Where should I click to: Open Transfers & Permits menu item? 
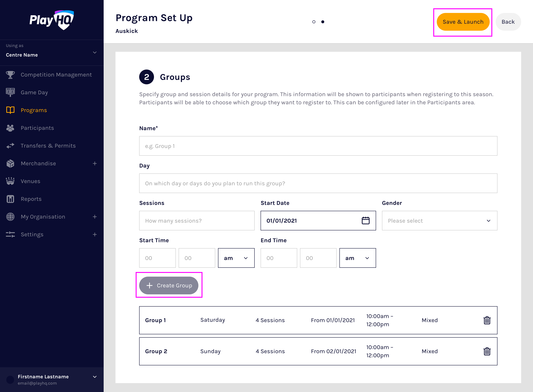click(48, 146)
